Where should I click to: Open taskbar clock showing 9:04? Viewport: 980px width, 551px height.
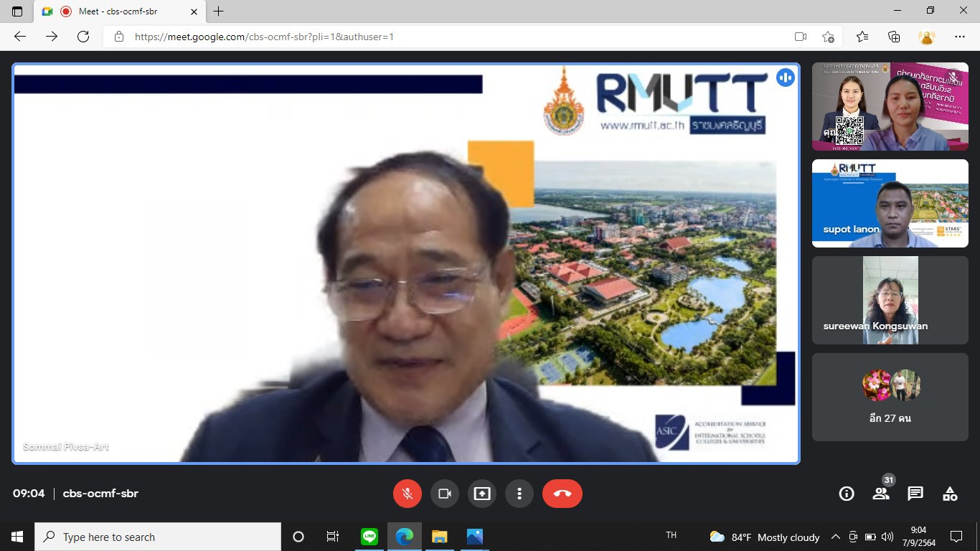(918, 537)
